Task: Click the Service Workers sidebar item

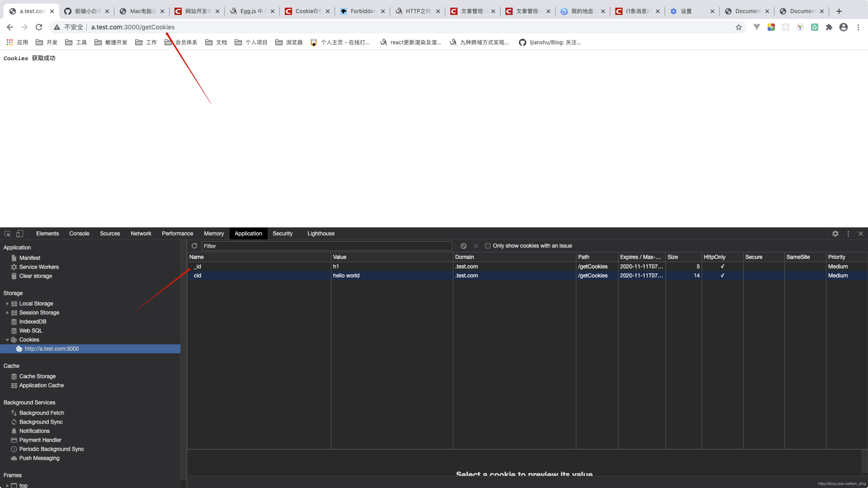Action: [x=38, y=266]
